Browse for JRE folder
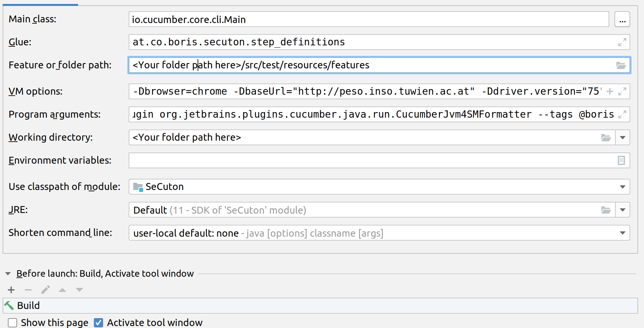 [606, 210]
